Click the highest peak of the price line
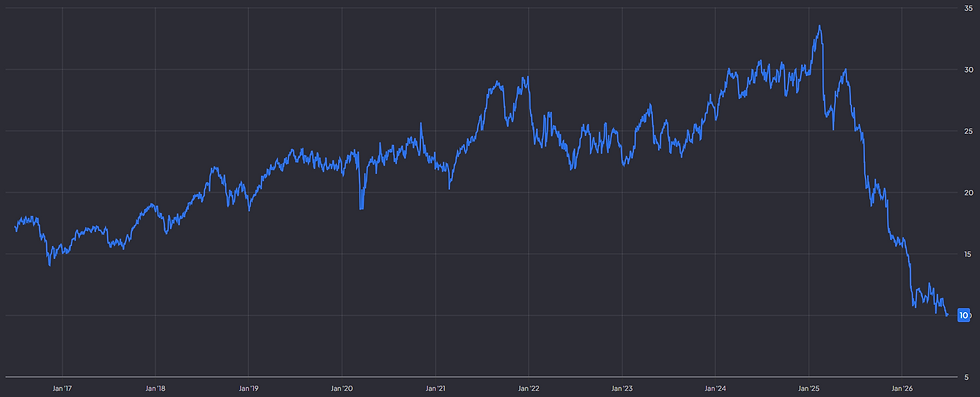The width and height of the screenshot is (980, 397). pos(819,26)
